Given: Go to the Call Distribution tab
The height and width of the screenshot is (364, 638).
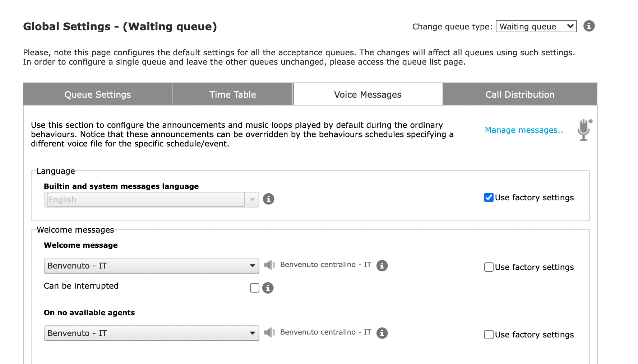Looking at the screenshot, I should [519, 94].
